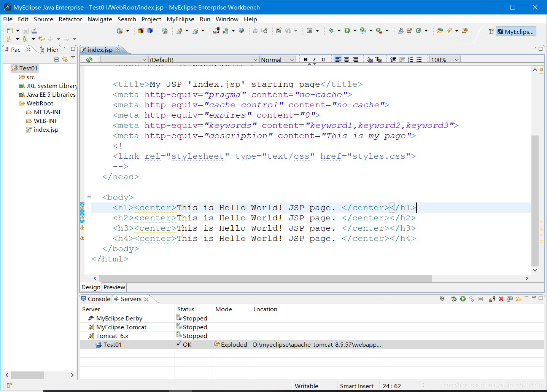Click the Debug bug icon in main toolbar
The image size is (547, 392).
tap(331, 30)
